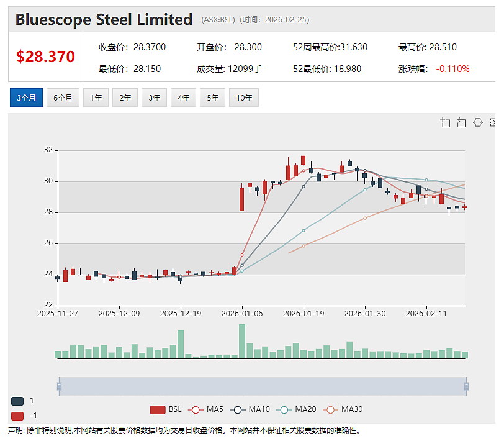This screenshot has height=441, width=504.
Task: Click the 最低价: 28.150 text
Action: 130,69
